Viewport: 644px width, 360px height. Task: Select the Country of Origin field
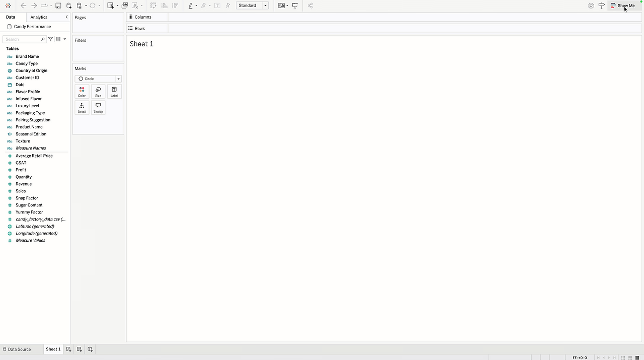[31, 70]
